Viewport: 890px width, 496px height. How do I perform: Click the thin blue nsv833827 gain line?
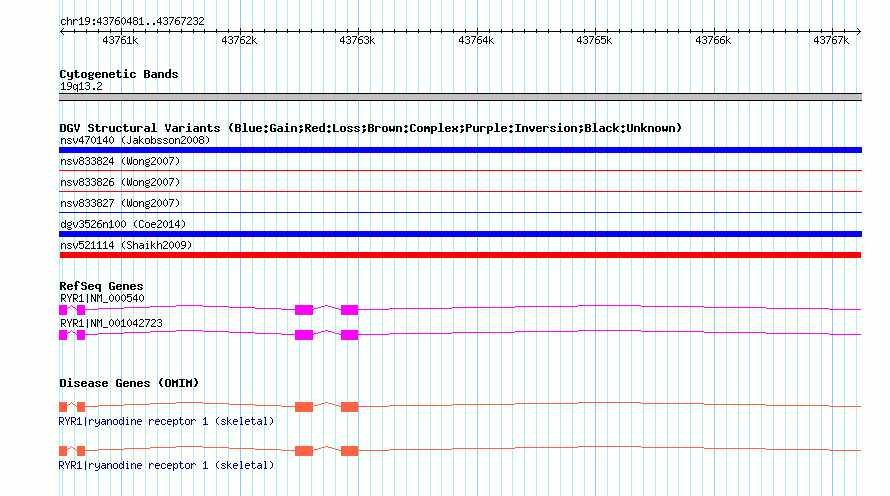(460, 212)
